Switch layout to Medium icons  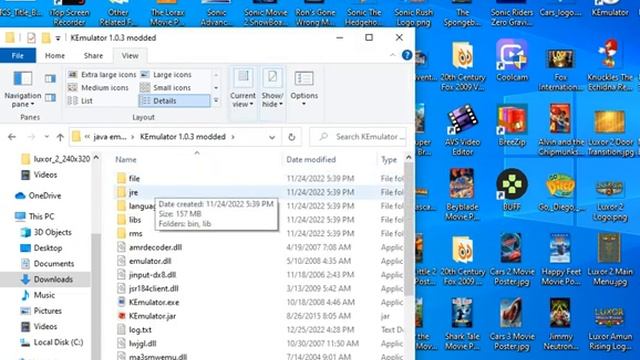(98, 88)
